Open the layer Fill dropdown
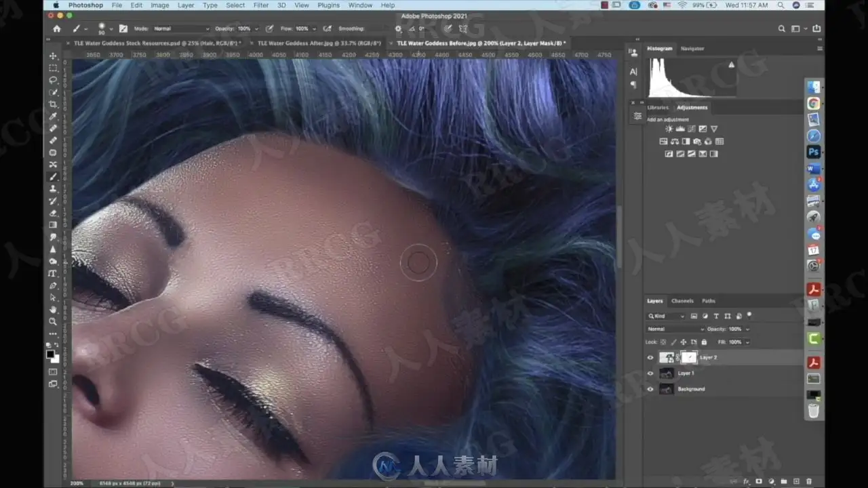This screenshot has height=488, width=868. [747, 342]
